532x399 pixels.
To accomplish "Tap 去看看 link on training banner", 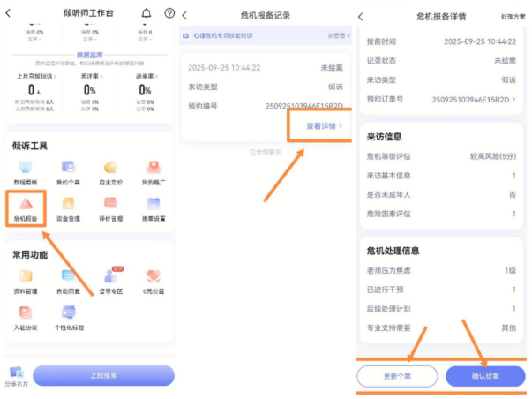I will (339, 35).
